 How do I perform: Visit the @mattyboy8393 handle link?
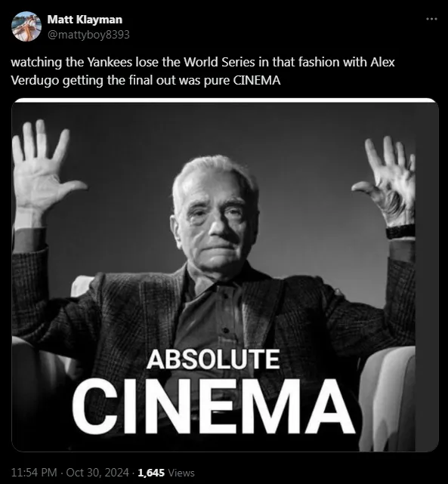tap(88, 35)
